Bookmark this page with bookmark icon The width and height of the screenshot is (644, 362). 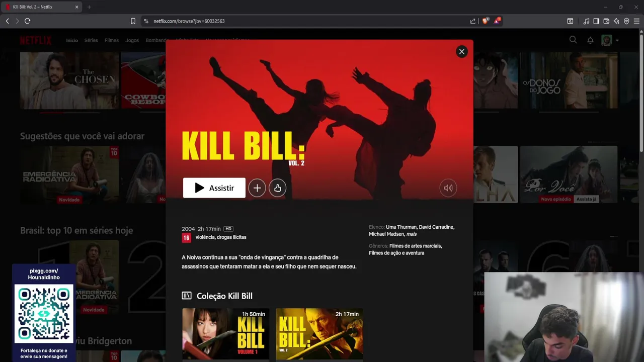tap(133, 21)
